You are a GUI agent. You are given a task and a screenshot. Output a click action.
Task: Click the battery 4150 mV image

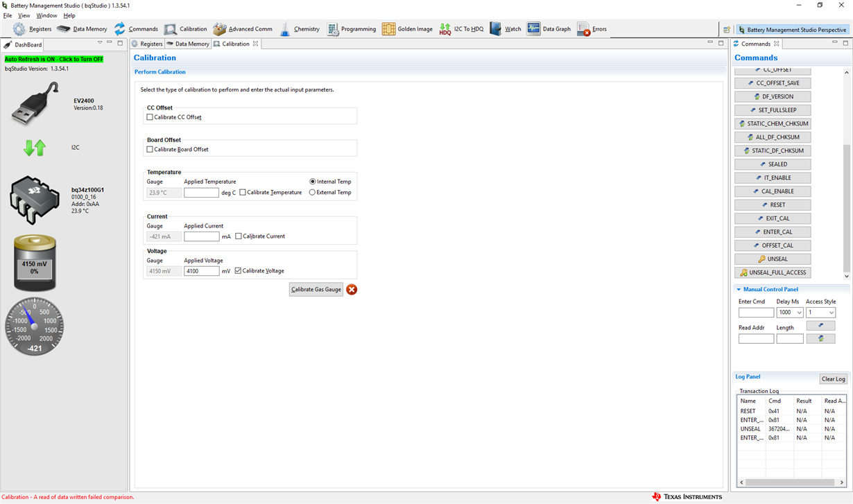coord(35,262)
